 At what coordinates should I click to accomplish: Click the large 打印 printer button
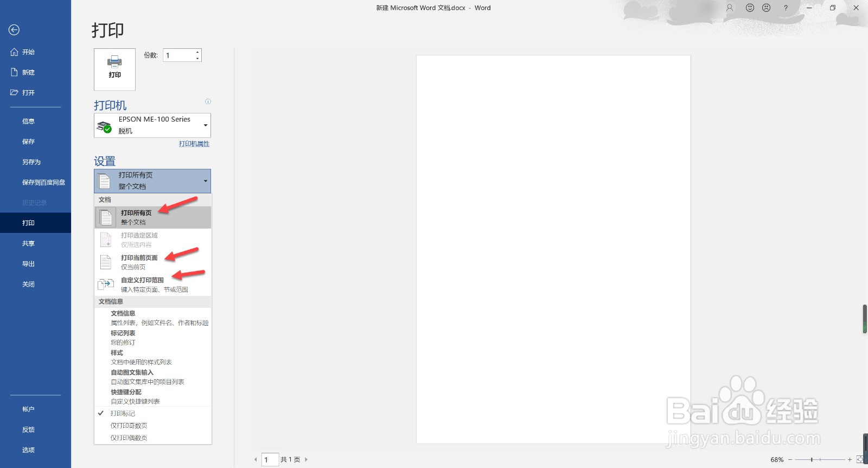click(x=114, y=69)
